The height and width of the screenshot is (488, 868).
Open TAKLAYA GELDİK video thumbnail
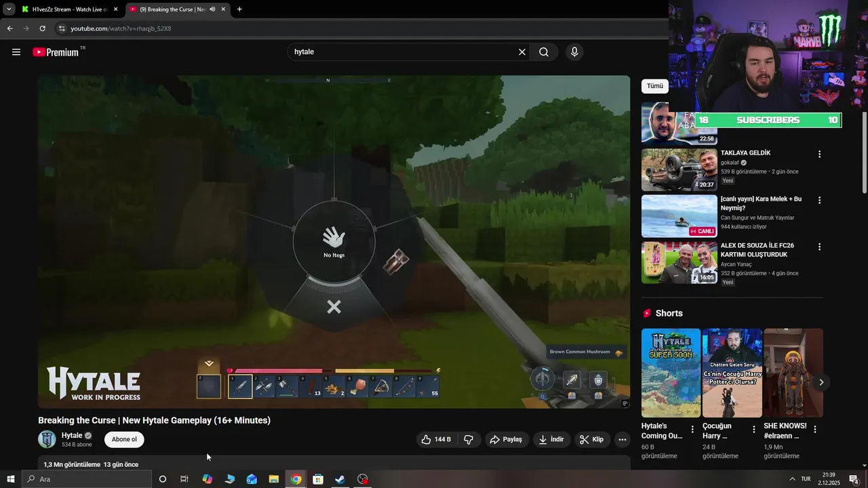tap(679, 169)
